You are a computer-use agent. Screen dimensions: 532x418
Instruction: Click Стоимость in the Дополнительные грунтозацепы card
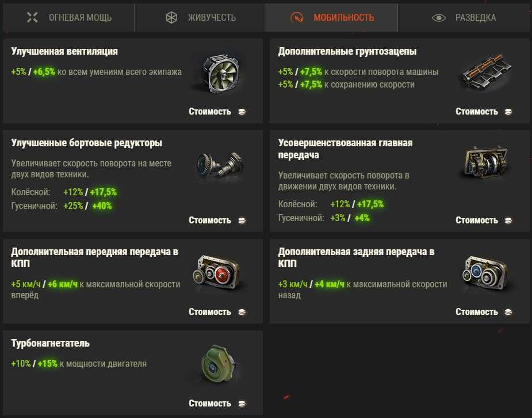coord(477,112)
